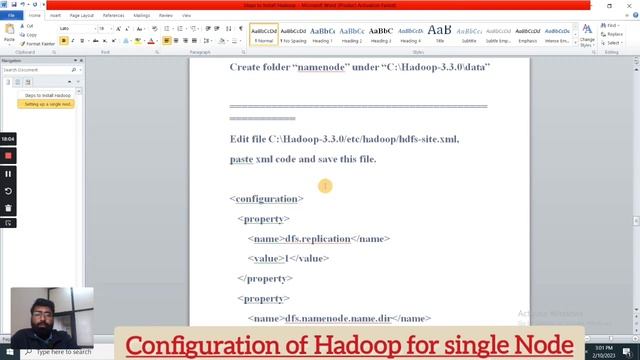Switch to the Mailings tab

142,16
